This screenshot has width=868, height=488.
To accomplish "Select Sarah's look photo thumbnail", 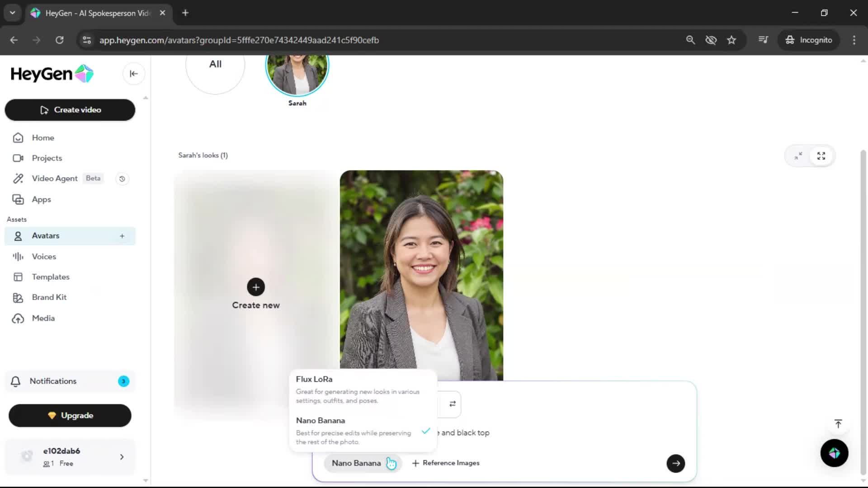I will [421, 275].
